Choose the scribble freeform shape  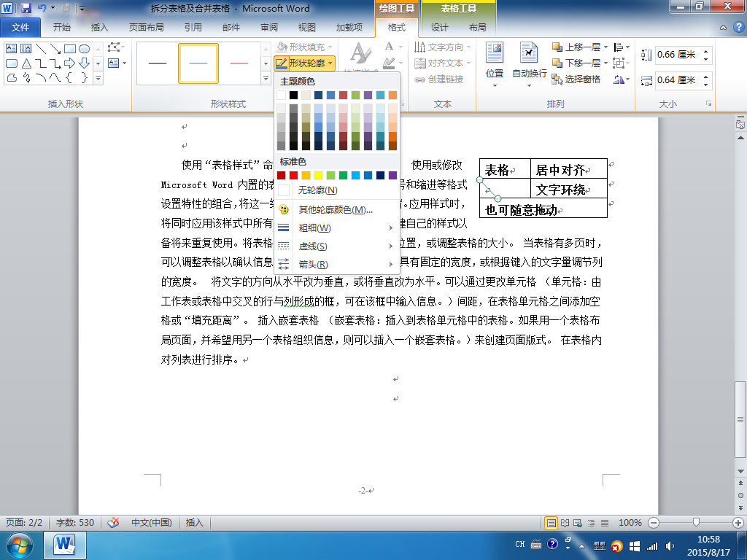[26, 77]
